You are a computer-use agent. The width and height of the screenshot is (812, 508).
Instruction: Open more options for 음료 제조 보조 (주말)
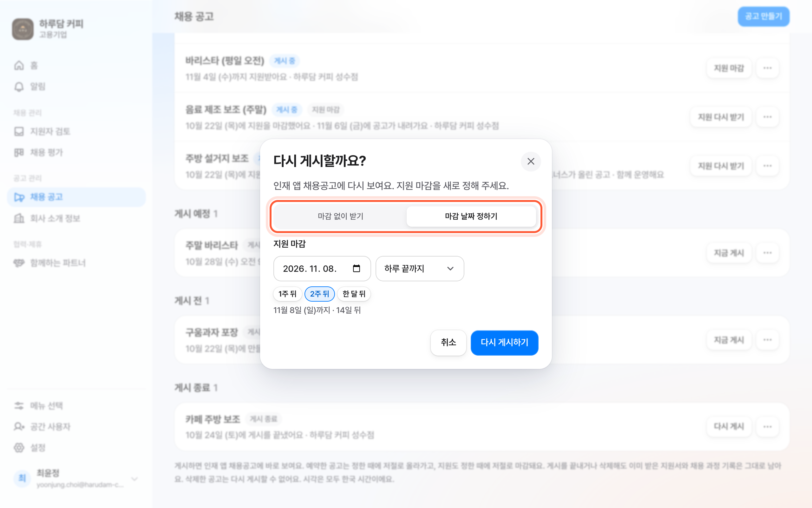(x=767, y=117)
